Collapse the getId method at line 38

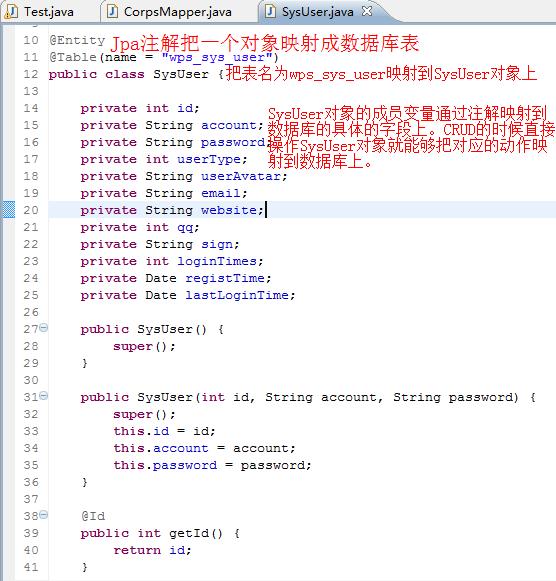coord(44,514)
